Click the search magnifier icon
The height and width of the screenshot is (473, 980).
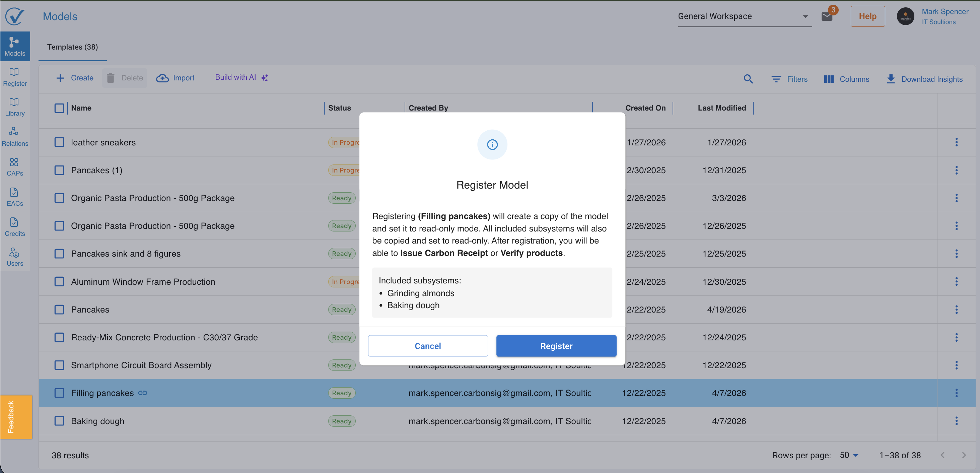(748, 79)
